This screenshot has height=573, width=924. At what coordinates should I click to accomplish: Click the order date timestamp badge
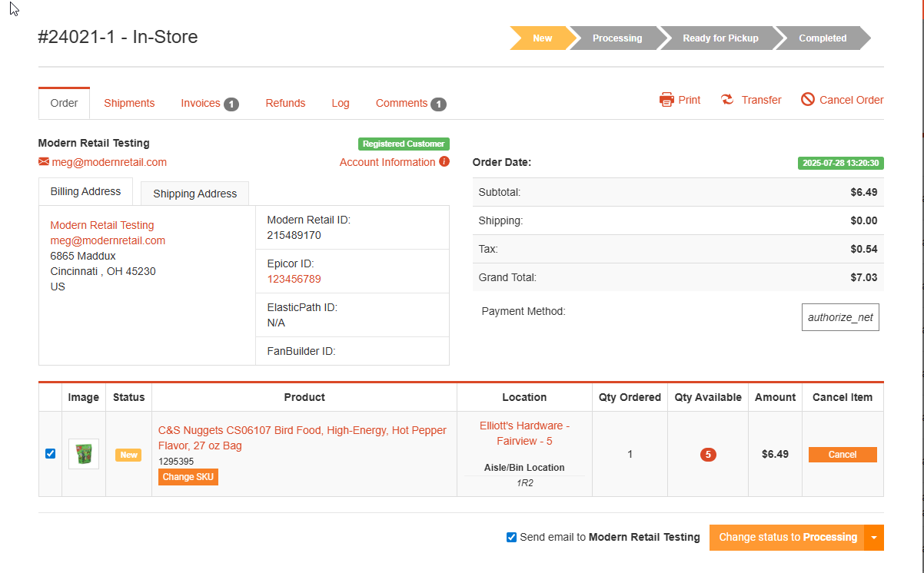(840, 163)
